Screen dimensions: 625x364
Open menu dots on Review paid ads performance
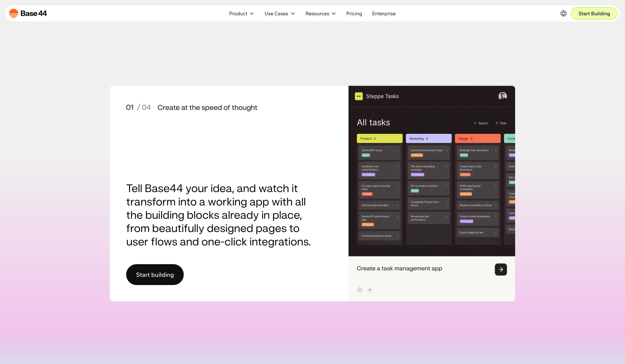446,216
